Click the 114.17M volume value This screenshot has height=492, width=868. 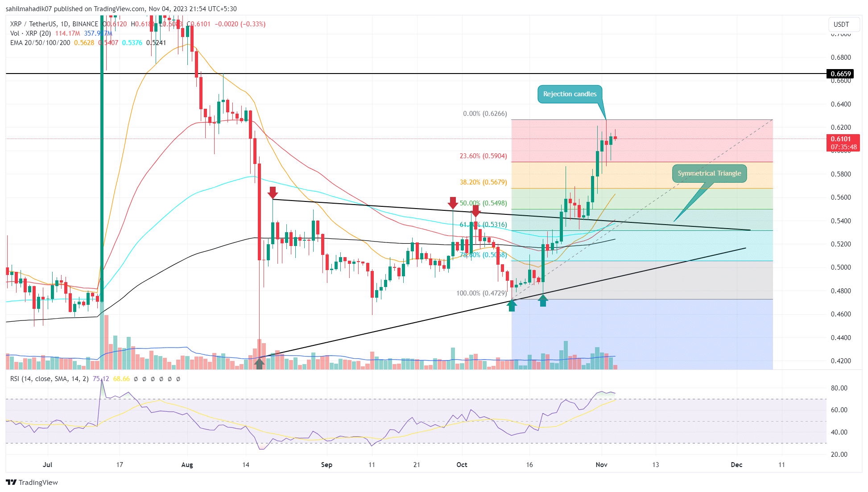point(67,33)
